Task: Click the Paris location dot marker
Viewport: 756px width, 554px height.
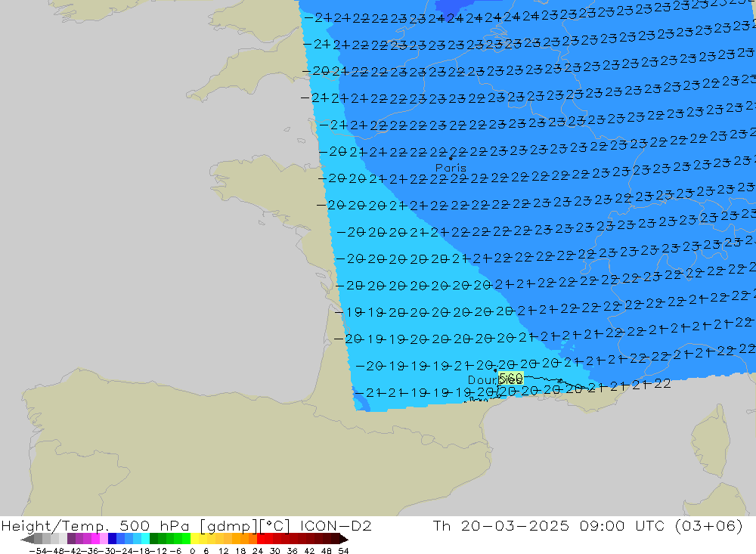Action: point(451,158)
